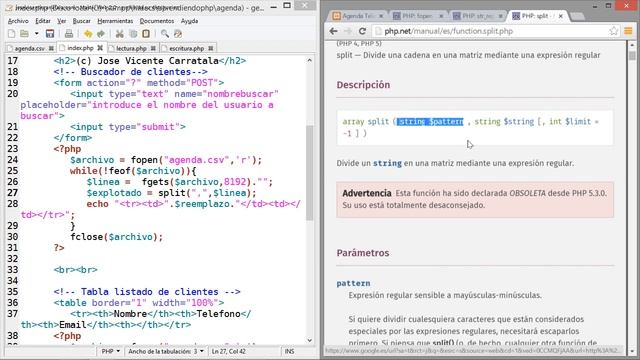
Task: Open the Chrome hamburger menu
Action: click(628, 31)
